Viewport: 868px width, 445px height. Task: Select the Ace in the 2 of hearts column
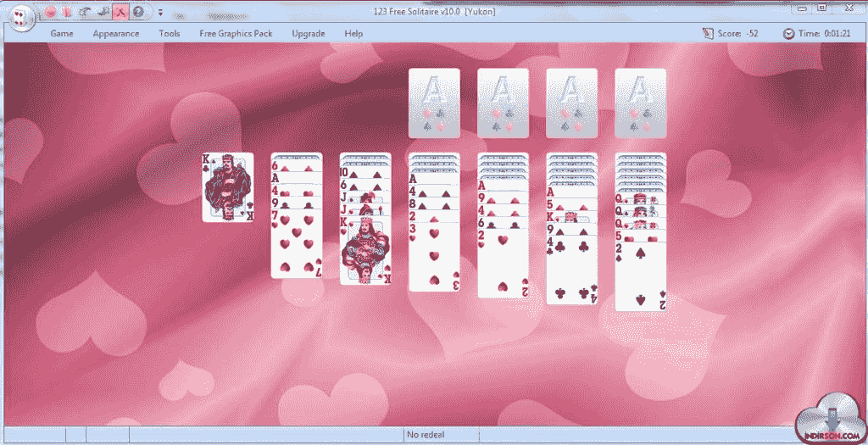point(504,186)
